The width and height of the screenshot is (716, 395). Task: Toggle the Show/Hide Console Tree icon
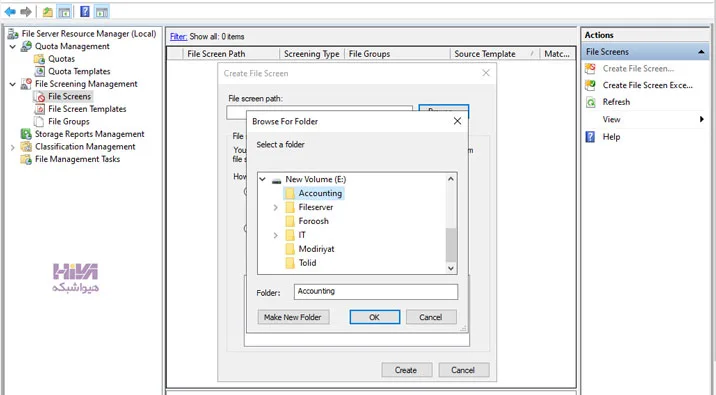tap(64, 12)
